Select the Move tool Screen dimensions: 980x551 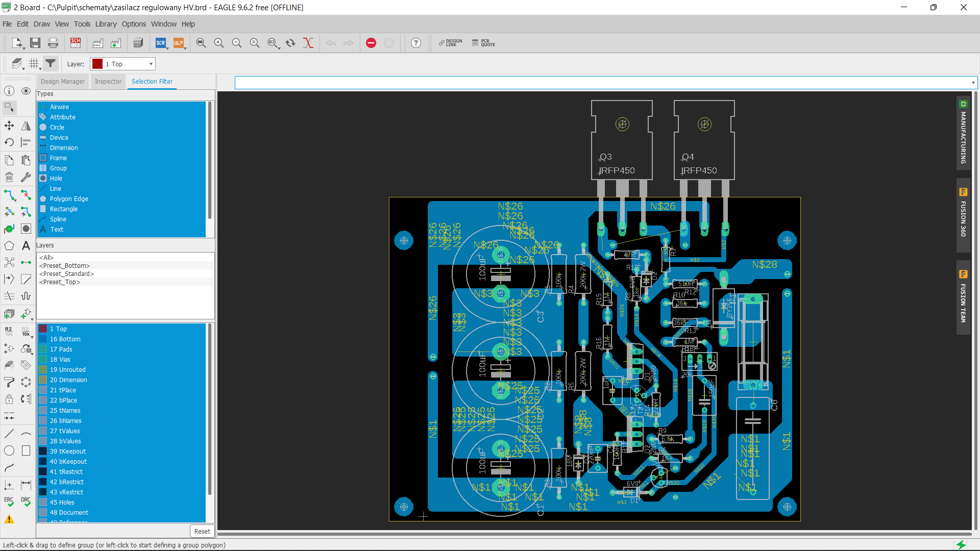tap(9, 126)
